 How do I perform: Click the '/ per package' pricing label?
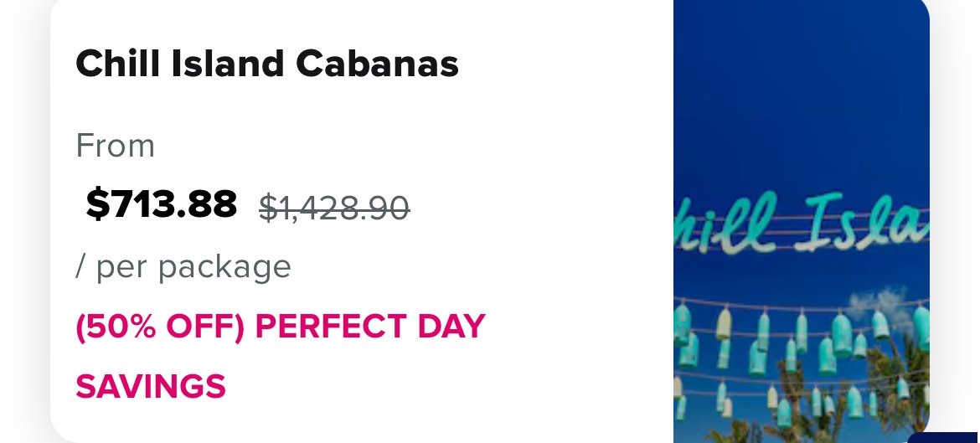tap(183, 267)
